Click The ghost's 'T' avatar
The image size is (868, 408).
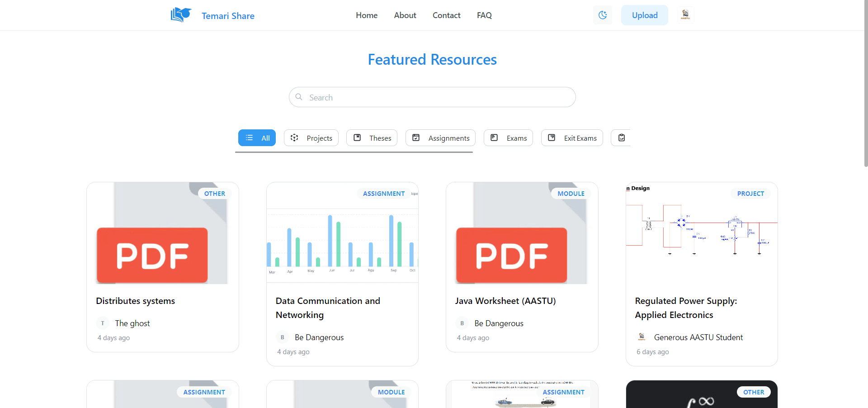[x=103, y=323]
